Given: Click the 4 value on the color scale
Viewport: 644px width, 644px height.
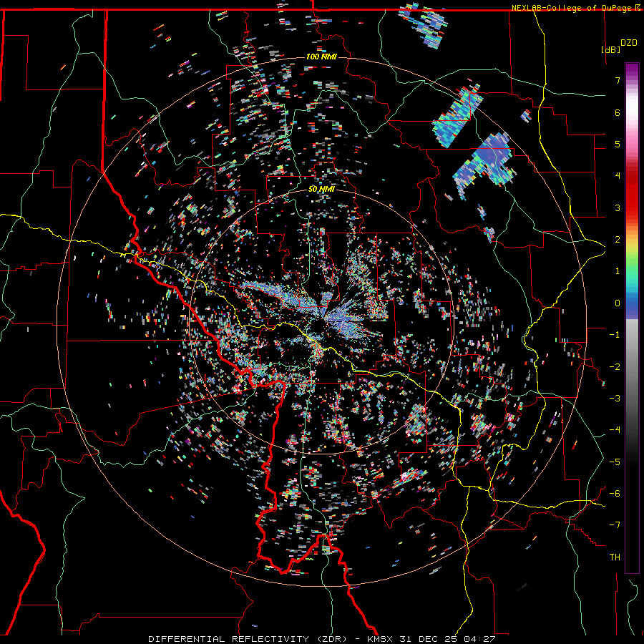Looking at the screenshot, I should pos(618,176).
